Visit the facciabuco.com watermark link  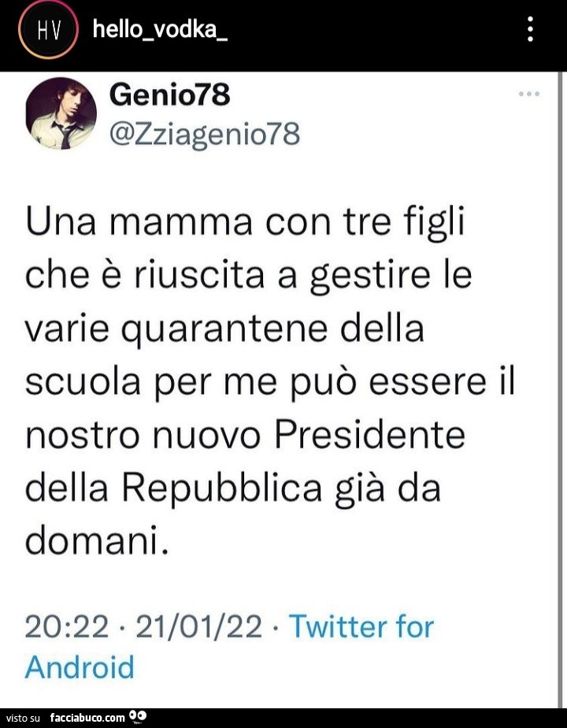(87, 718)
